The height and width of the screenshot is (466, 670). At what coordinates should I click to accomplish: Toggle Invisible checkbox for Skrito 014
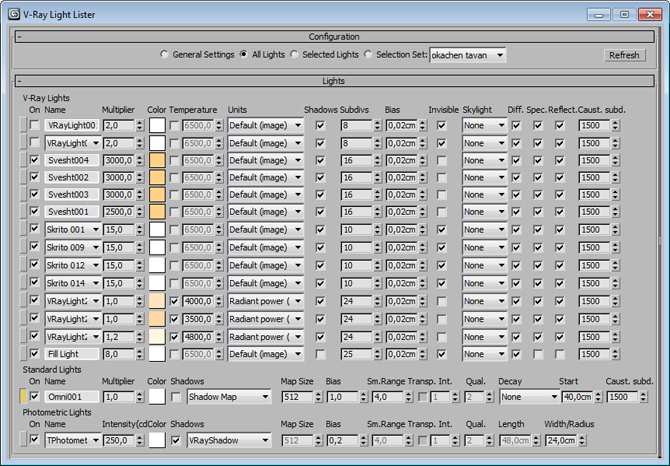[x=441, y=283]
